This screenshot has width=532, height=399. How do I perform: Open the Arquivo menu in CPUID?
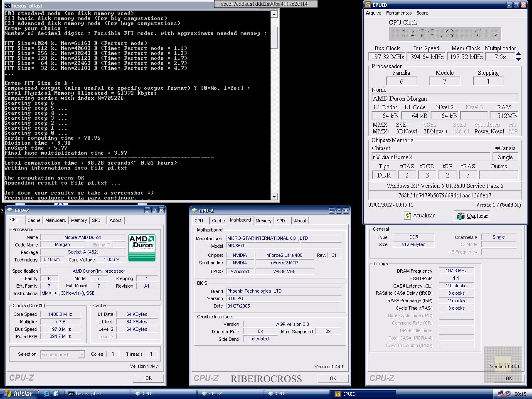(374, 13)
